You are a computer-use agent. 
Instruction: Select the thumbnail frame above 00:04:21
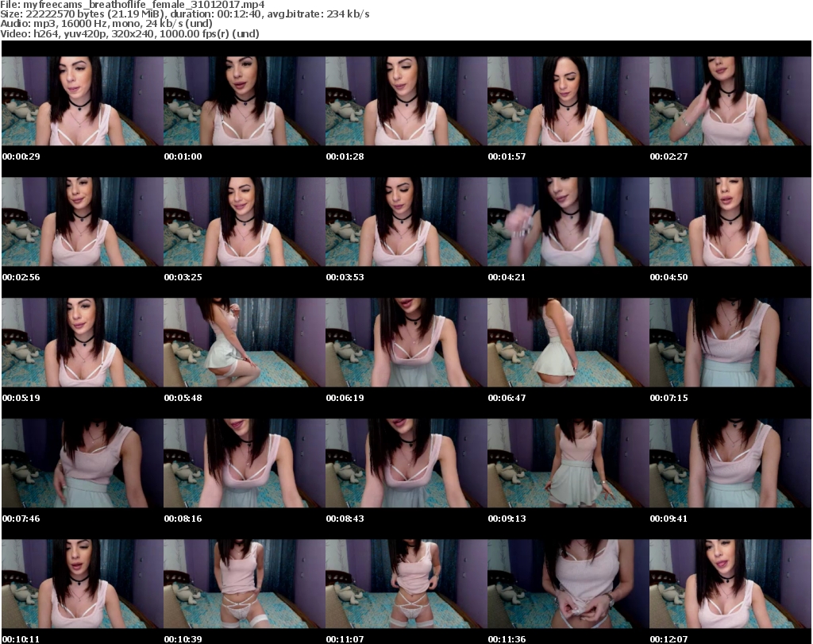pos(568,222)
